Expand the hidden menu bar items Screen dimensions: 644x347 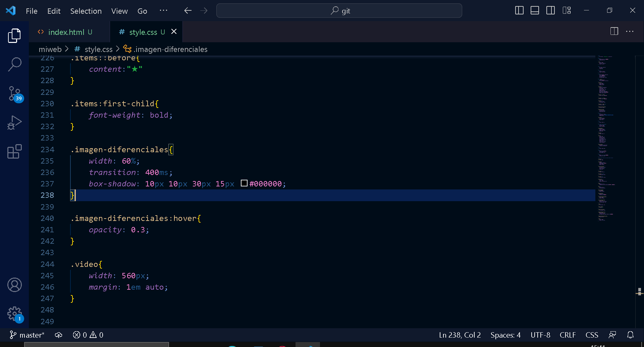coord(163,11)
